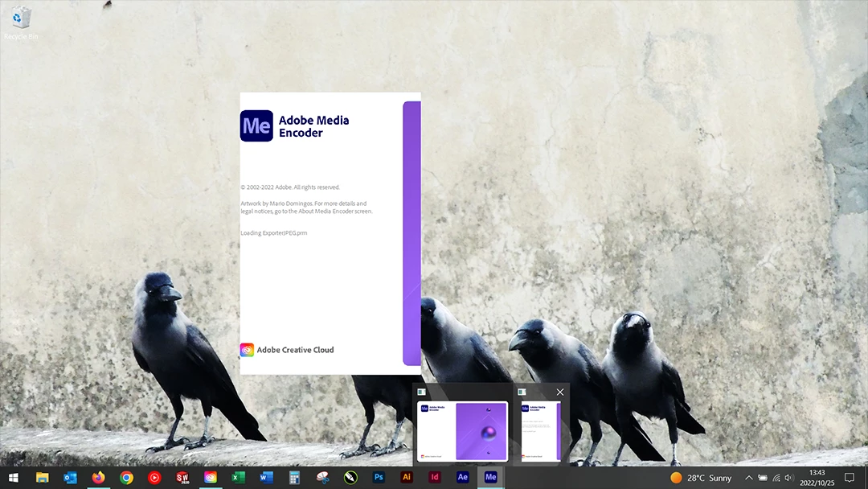
Task: Close the narrow Media Encoder preview window
Action: (560, 392)
